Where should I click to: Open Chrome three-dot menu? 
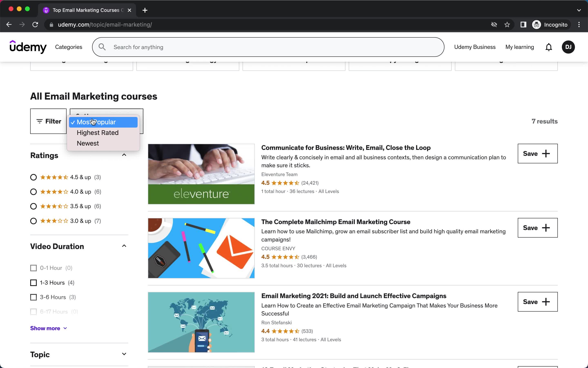pyautogui.click(x=579, y=25)
